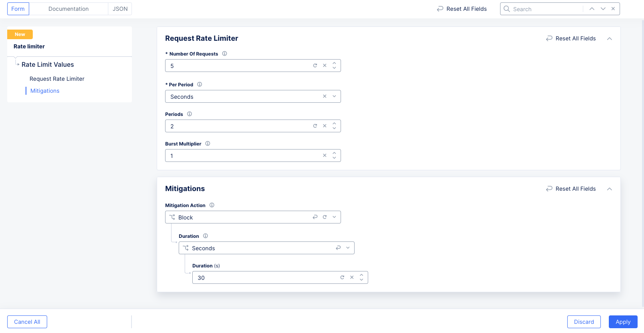Open the Mitigation Action Block dropdown
644x333 pixels.
coord(334,217)
